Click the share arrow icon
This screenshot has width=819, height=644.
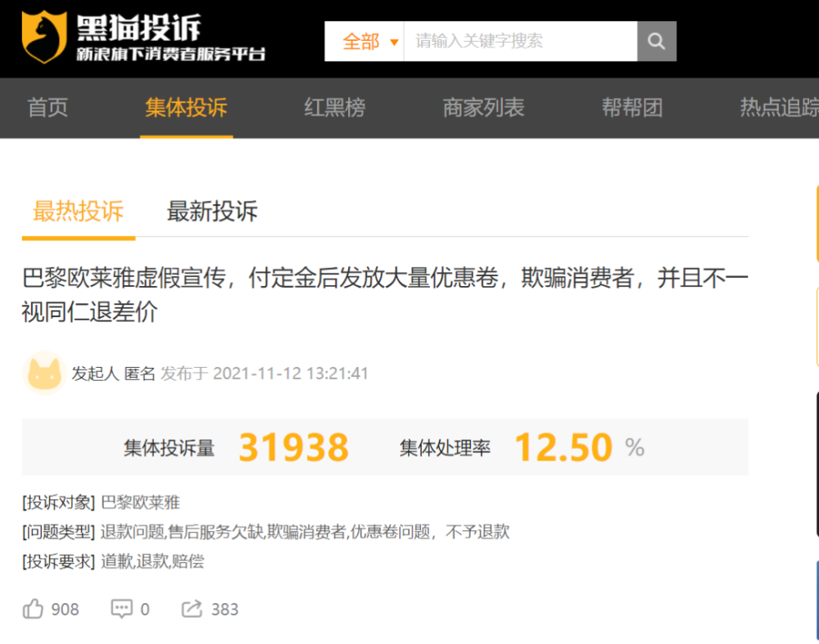pos(192,609)
